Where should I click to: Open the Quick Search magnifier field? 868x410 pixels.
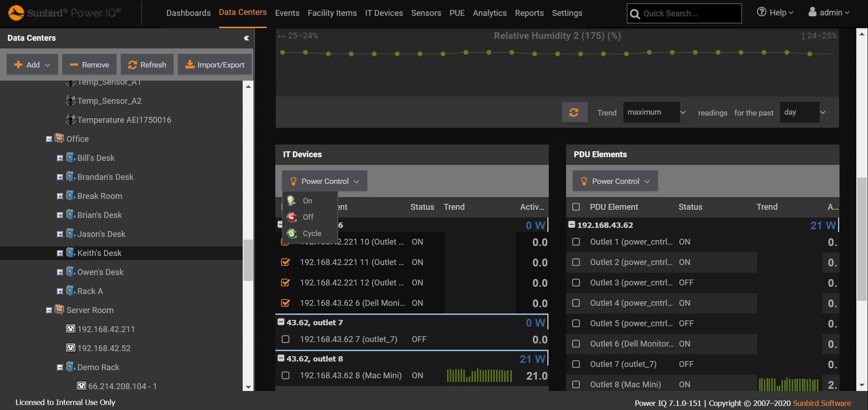(635, 13)
